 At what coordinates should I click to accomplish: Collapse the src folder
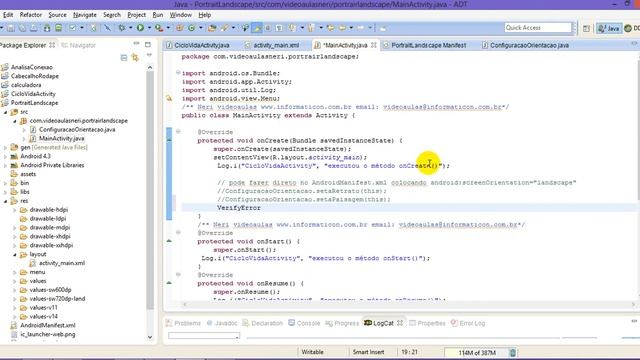(x=6, y=112)
